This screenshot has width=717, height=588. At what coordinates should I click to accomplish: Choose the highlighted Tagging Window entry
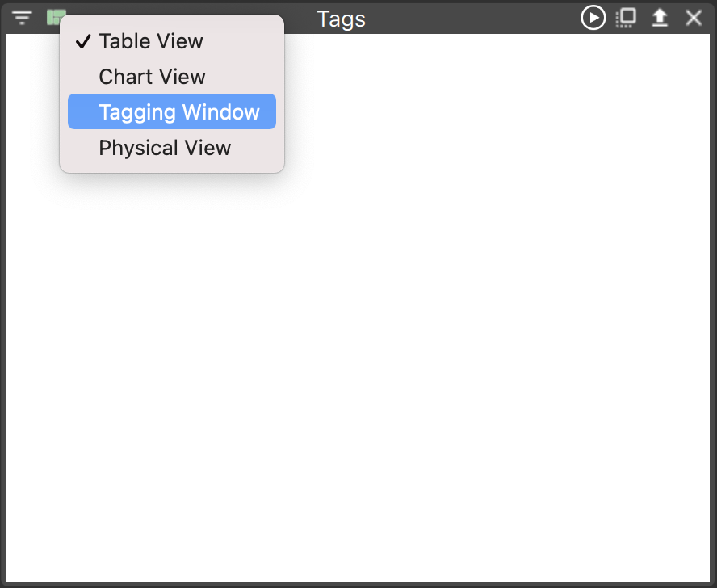172,111
